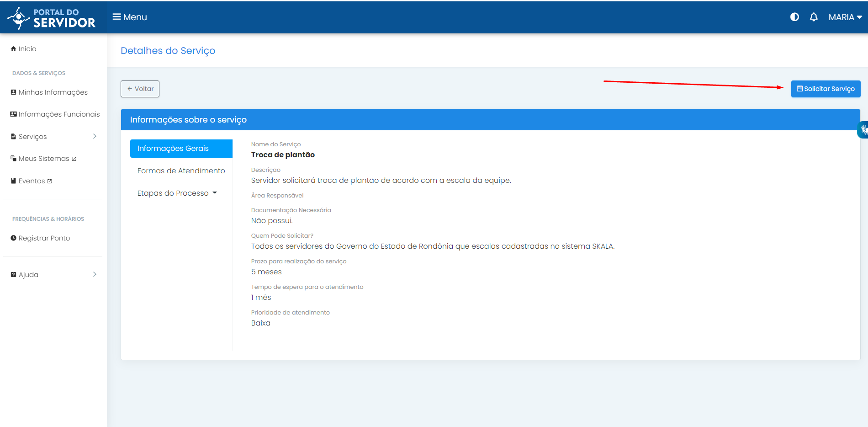Click the Eventos bookmark icon
Screen dimensions: 868x427
13,181
